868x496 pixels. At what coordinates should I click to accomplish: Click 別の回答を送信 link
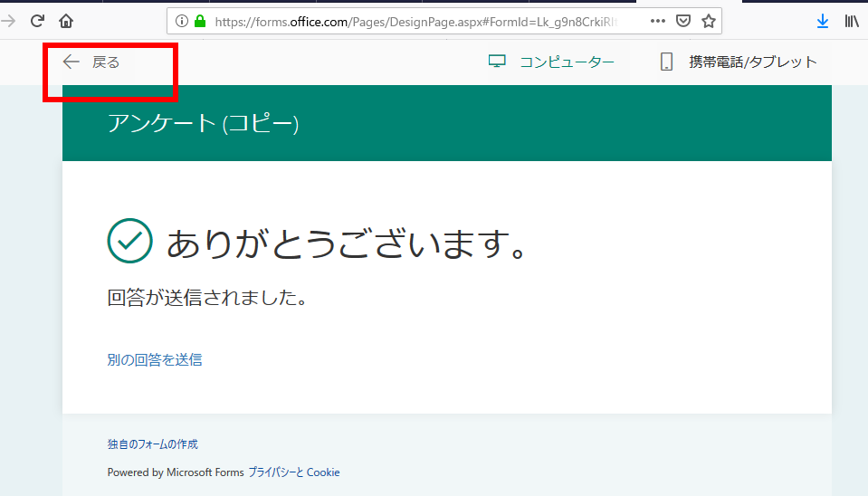coord(155,360)
